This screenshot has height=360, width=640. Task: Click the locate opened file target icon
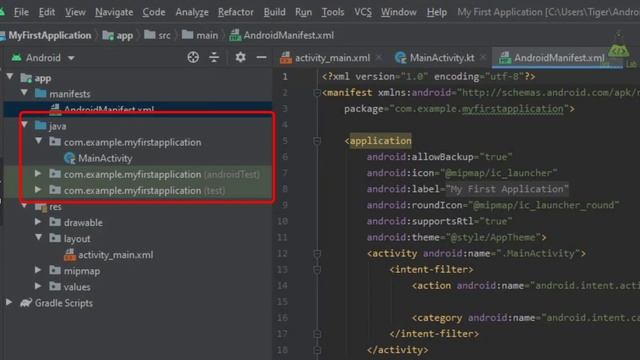pyautogui.click(x=193, y=58)
